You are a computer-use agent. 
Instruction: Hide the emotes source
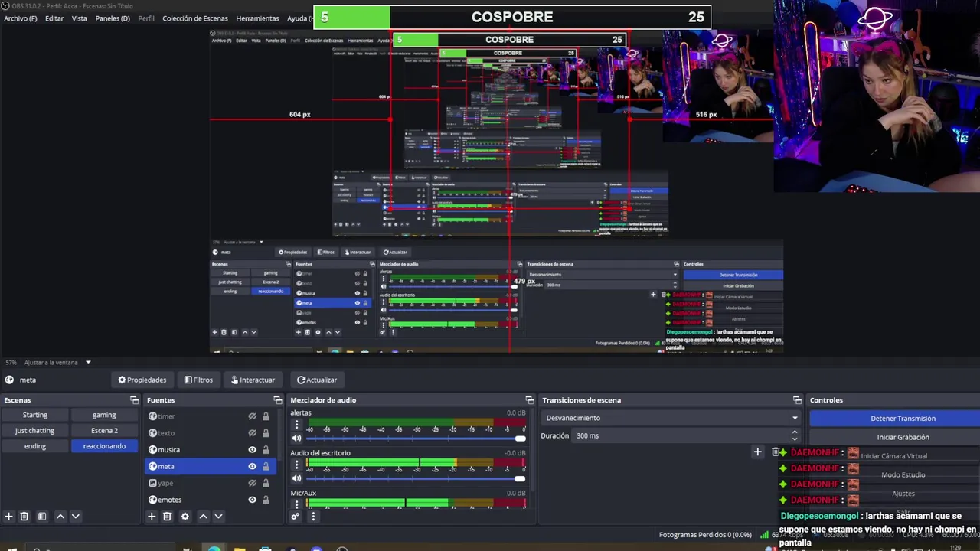point(252,500)
